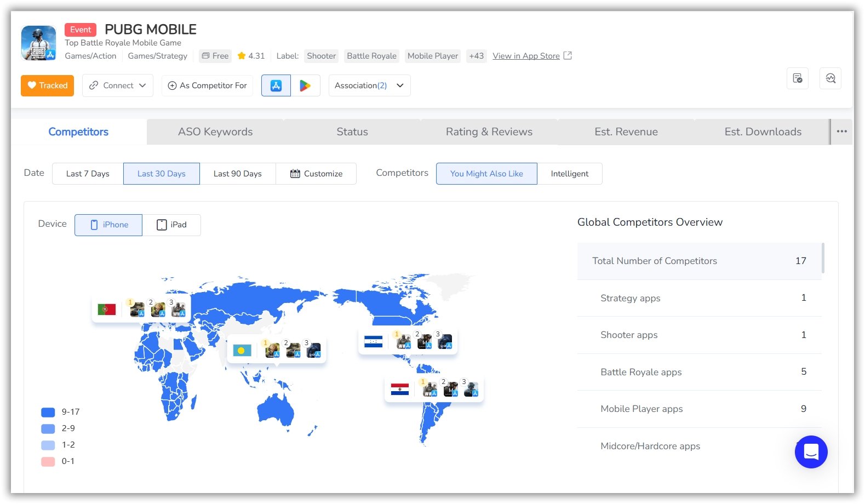Select the Strategy apps row
Screen dimensions: 865x504
(700, 298)
